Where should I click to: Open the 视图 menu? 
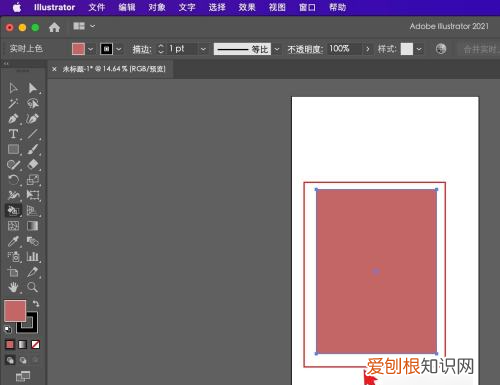click(277, 7)
